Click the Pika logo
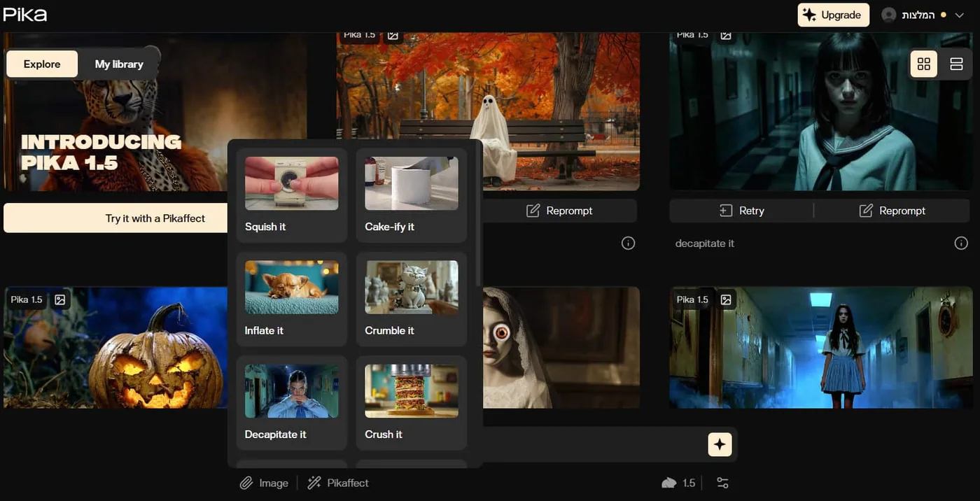The width and height of the screenshot is (980, 501). pyautogui.click(x=25, y=15)
